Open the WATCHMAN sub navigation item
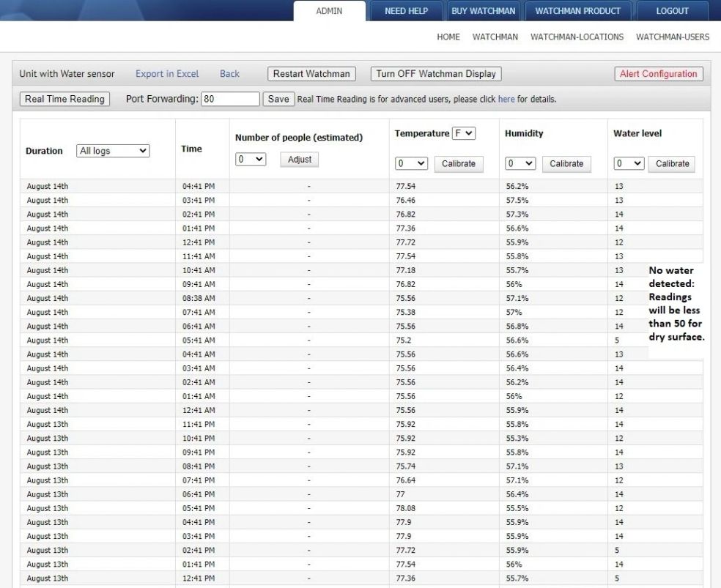Image resolution: width=721 pixels, height=588 pixels. [495, 37]
